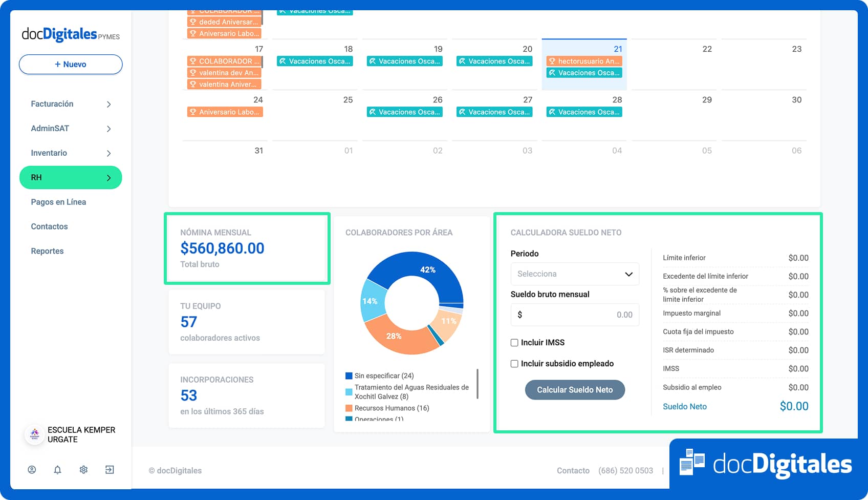
Task: Open the user profile icon
Action: click(x=32, y=469)
